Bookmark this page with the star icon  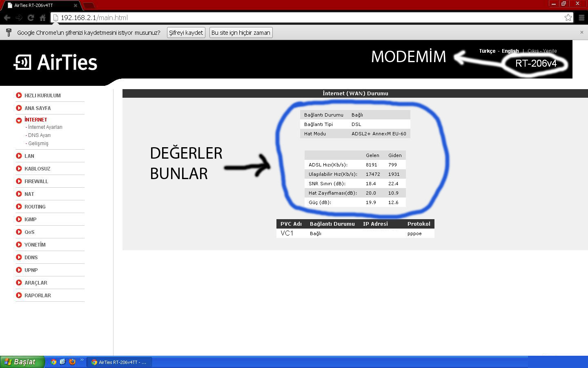pos(568,18)
